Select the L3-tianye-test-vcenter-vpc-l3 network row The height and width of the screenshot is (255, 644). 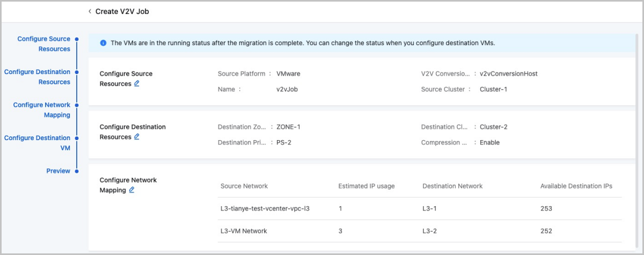coord(265,208)
